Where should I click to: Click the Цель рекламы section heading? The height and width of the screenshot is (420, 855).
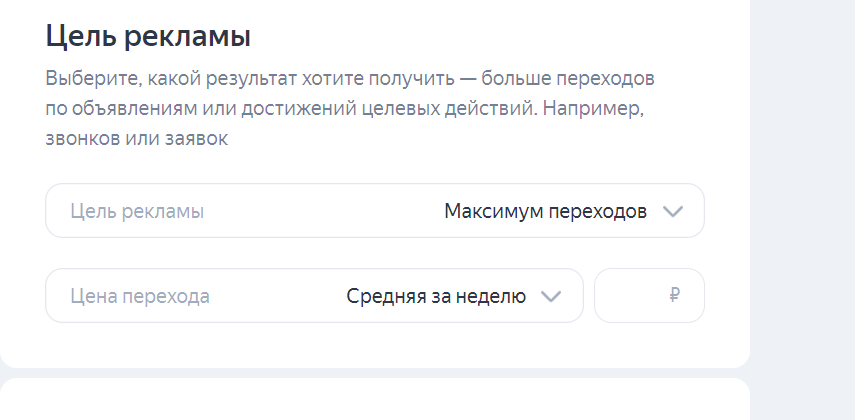148,37
